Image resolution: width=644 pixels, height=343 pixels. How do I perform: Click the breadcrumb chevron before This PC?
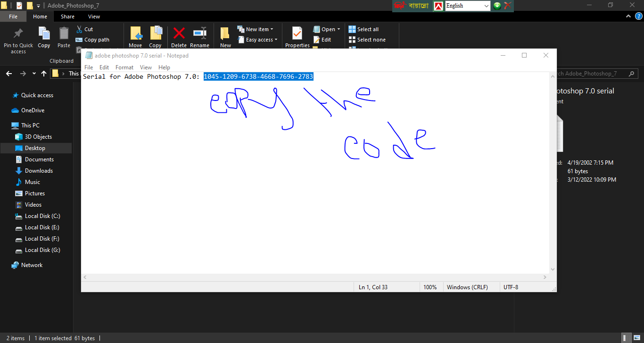64,74
